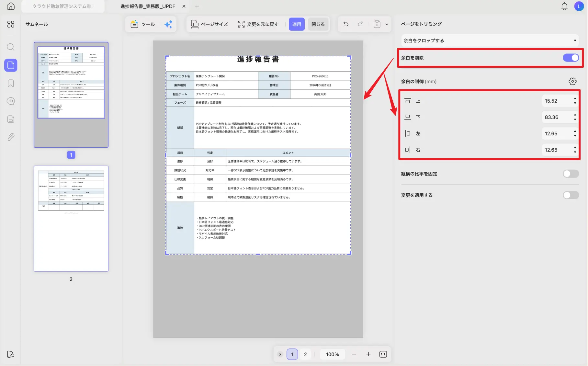This screenshot has height=366, width=588.
Task: Close the 進捗報告書 tab
Action: (x=184, y=6)
